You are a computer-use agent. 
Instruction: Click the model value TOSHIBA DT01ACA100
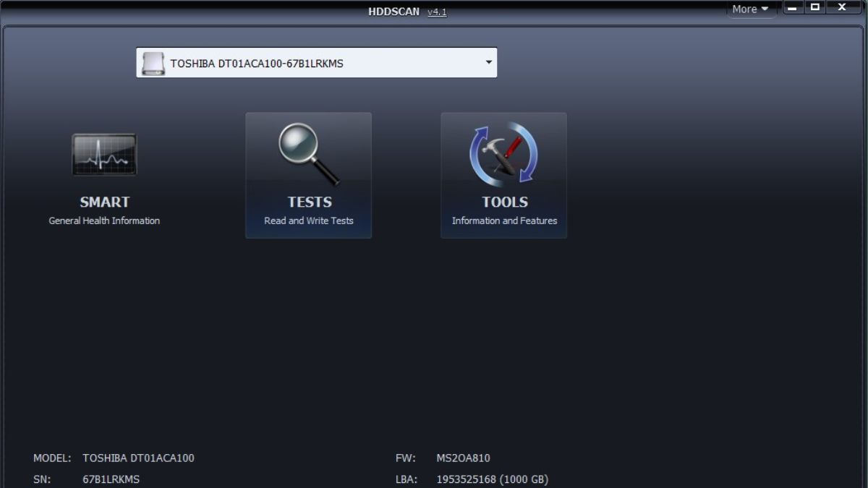tap(138, 458)
